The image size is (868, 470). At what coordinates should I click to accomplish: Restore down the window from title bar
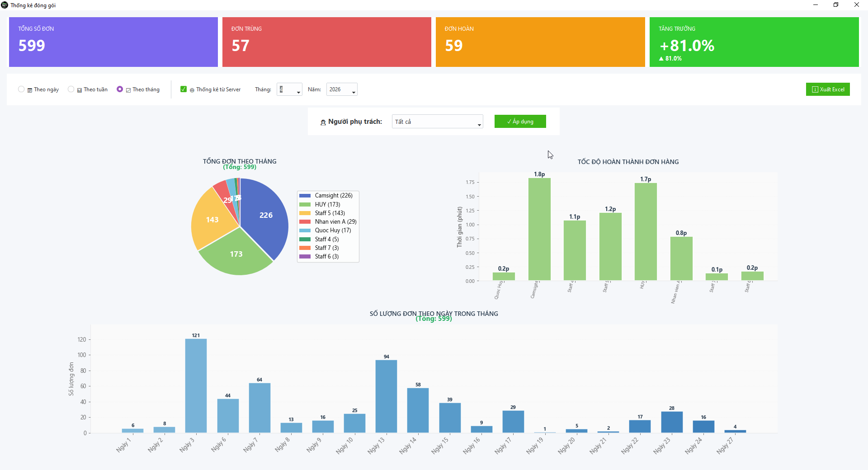pyautogui.click(x=836, y=5)
